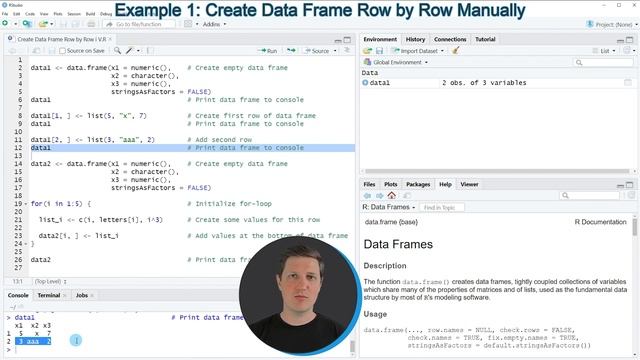Screen dimensions: 640x360
Task: Click the Run button
Action: [x=267, y=51]
